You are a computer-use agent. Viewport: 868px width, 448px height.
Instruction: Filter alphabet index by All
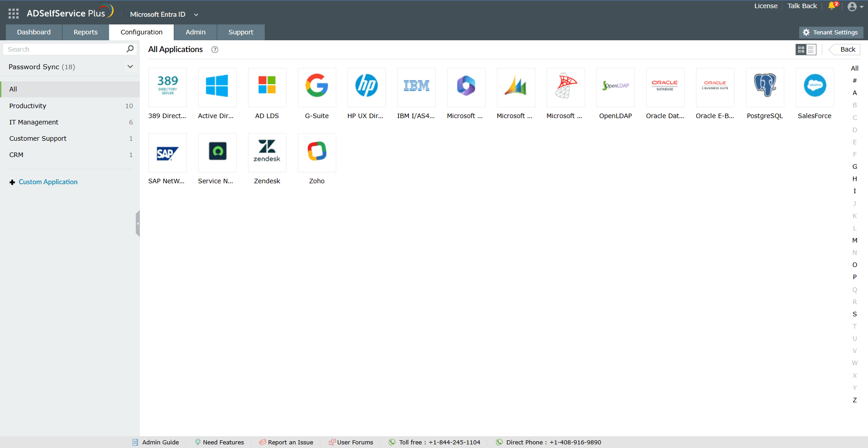click(x=854, y=68)
